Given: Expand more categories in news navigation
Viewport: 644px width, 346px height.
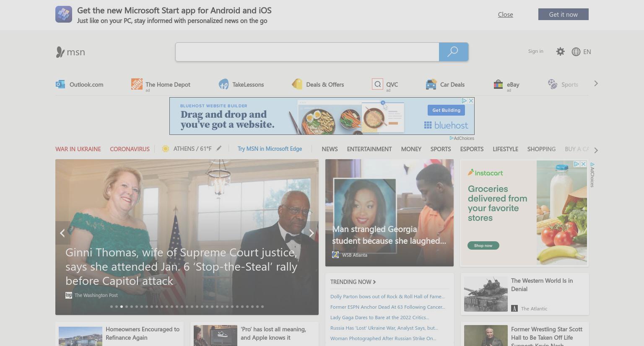Looking at the screenshot, I should [x=596, y=150].
